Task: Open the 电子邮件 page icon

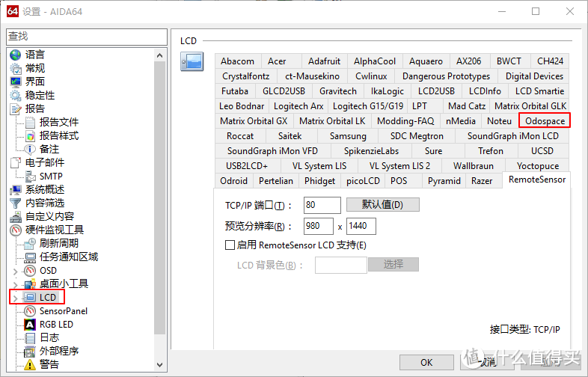Action: pos(16,163)
